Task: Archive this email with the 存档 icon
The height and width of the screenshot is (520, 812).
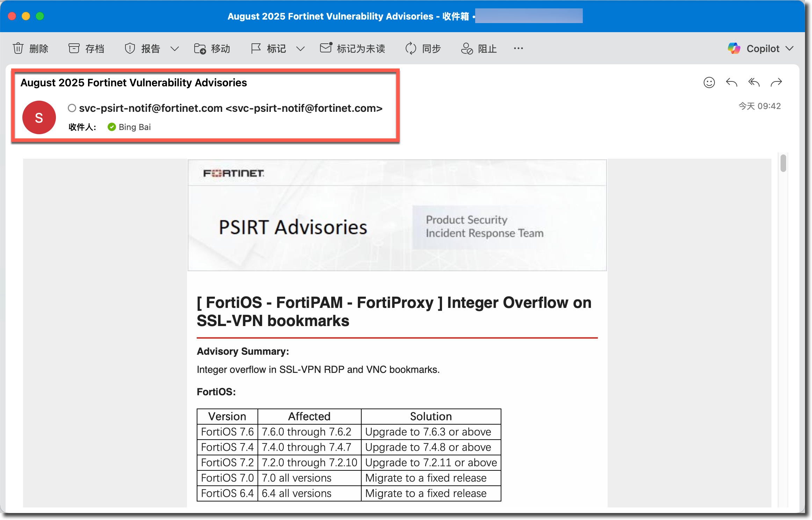Action: 74,48
